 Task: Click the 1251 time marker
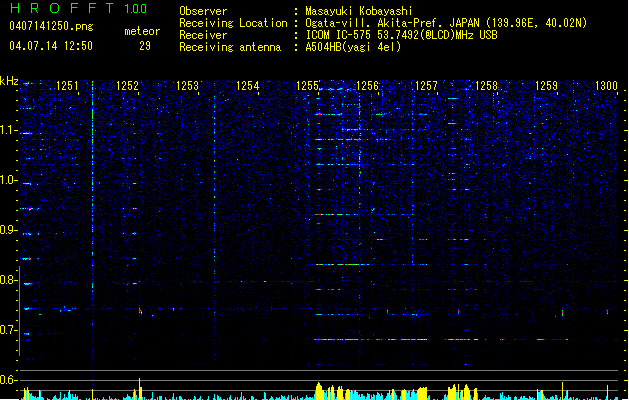pos(67,85)
